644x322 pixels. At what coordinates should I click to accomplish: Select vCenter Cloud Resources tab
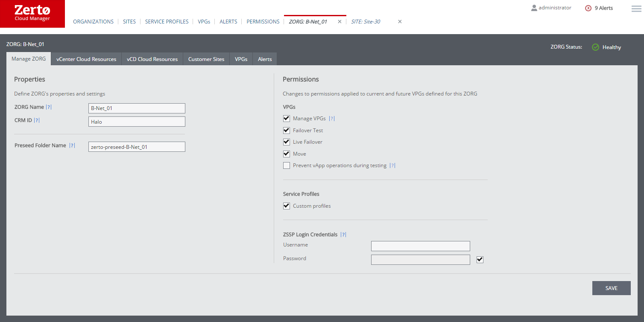(86, 59)
